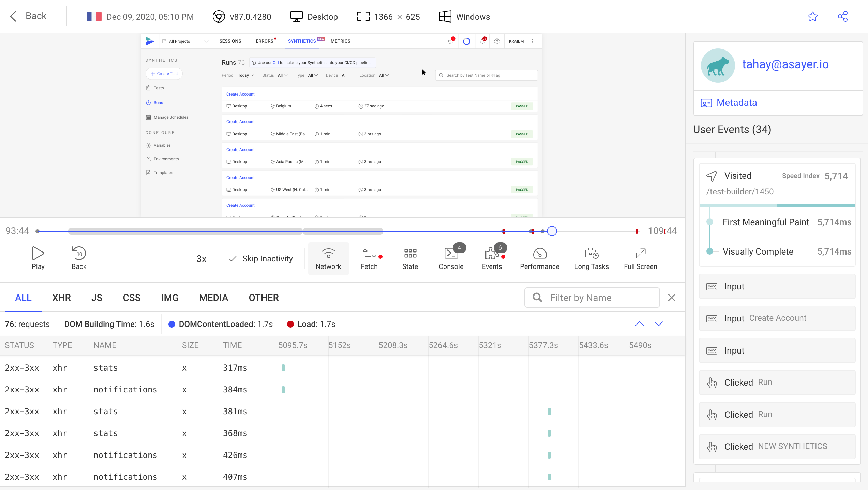868x490 pixels.
Task: Toggle the Skip Inactivity option
Action: (x=261, y=259)
